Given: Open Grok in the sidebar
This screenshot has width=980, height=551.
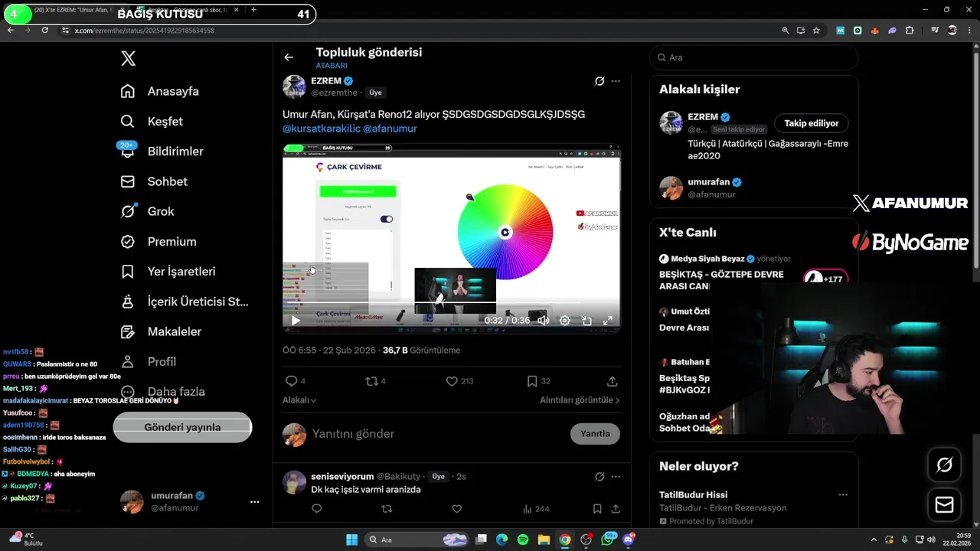Looking at the screenshot, I should pyautogui.click(x=148, y=211).
